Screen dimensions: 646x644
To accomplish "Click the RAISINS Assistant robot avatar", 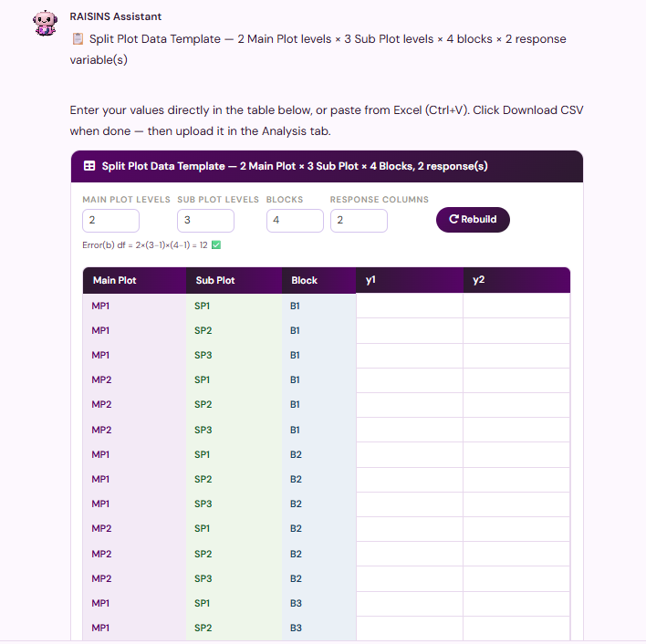I will point(45,24).
